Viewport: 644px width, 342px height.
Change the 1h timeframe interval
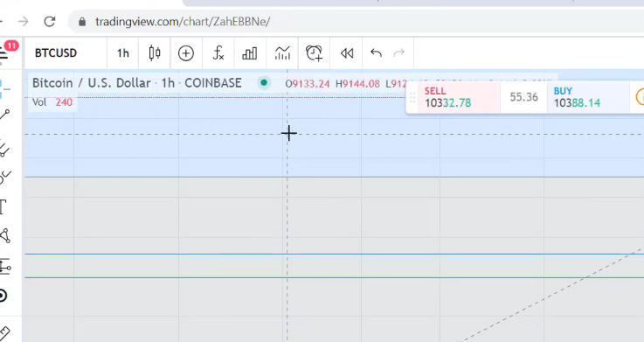pyautogui.click(x=123, y=53)
